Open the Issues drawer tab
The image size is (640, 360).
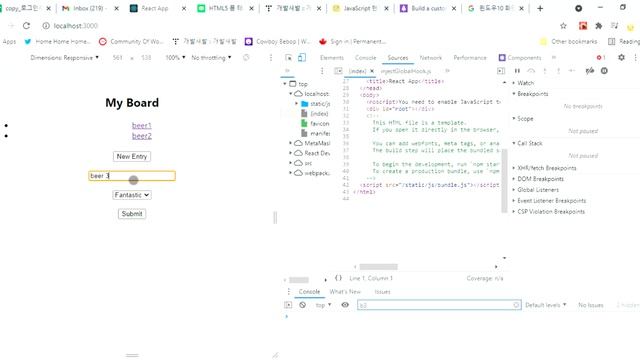pos(382,291)
